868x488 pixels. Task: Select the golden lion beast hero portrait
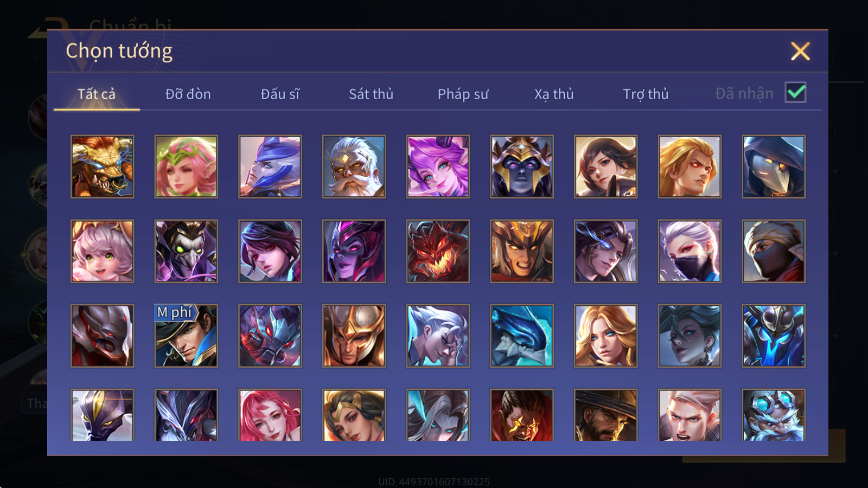pos(102,166)
